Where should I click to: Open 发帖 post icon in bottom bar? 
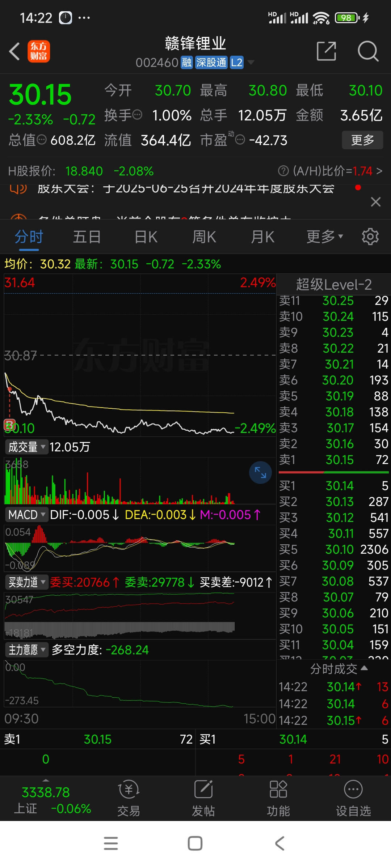tap(203, 799)
